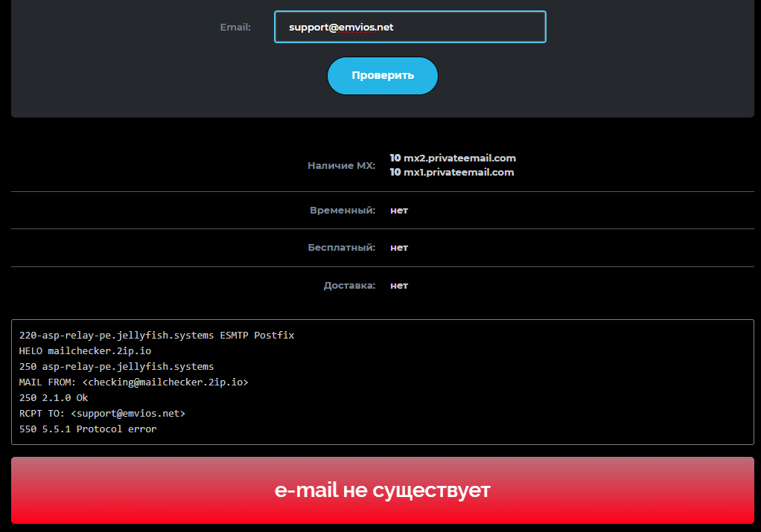
Task: Click the Бесплатный row label
Action: [x=343, y=248]
